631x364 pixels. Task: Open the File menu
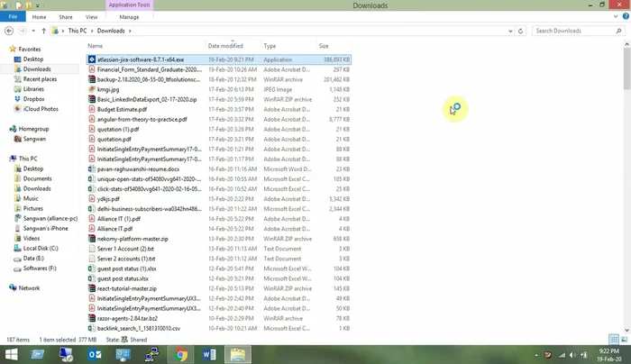point(13,17)
